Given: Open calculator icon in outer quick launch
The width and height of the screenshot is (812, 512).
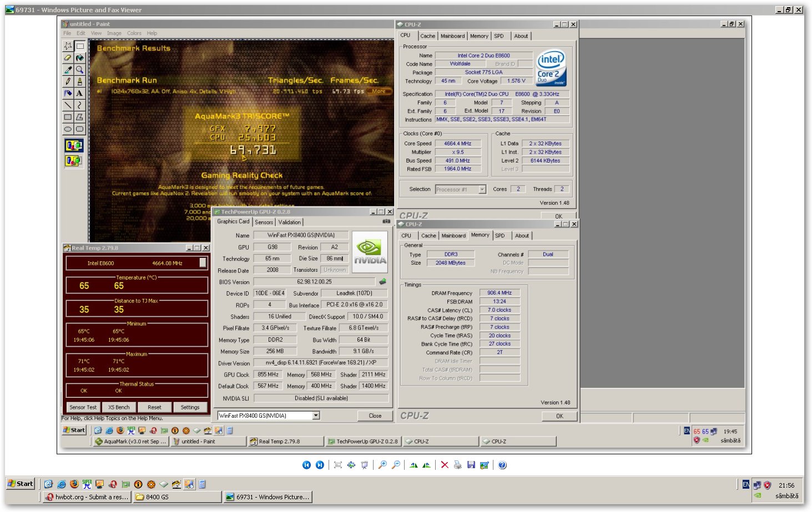Looking at the screenshot, I should (202, 484).
